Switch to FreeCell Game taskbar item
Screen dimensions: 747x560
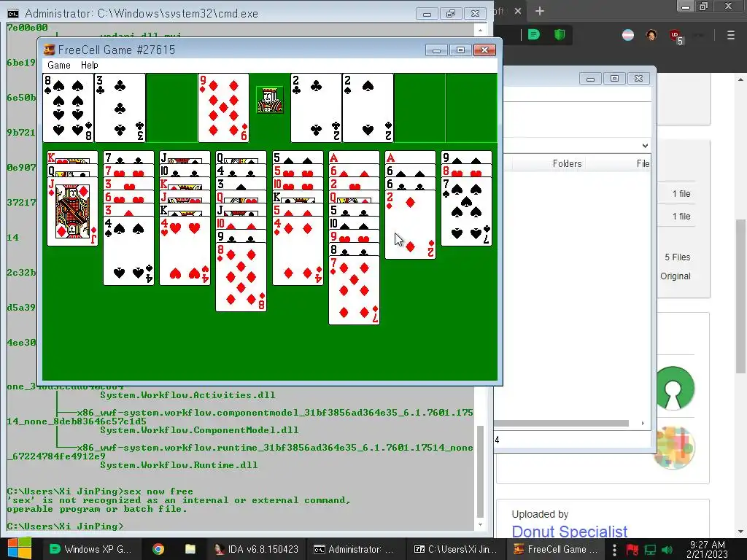click(555, 549)
